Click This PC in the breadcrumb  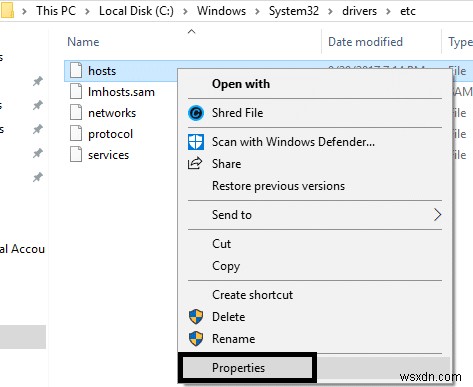[x=56, y=11]
